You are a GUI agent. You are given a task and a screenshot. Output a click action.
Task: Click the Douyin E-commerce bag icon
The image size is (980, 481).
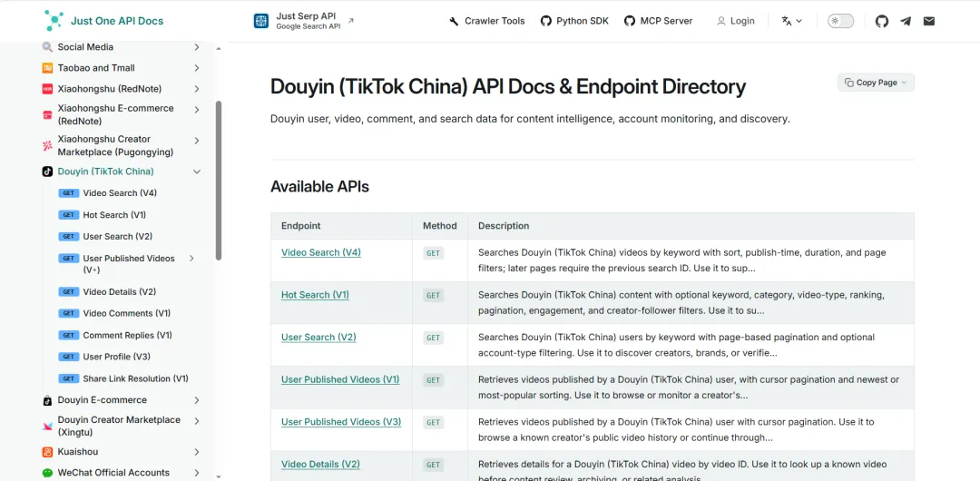tap(47, 400)
